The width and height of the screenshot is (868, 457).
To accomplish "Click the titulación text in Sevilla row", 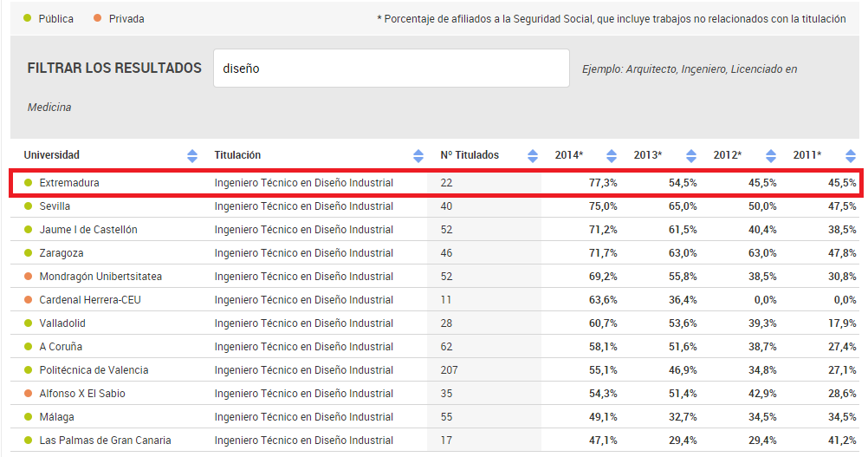I will point(304,206).
